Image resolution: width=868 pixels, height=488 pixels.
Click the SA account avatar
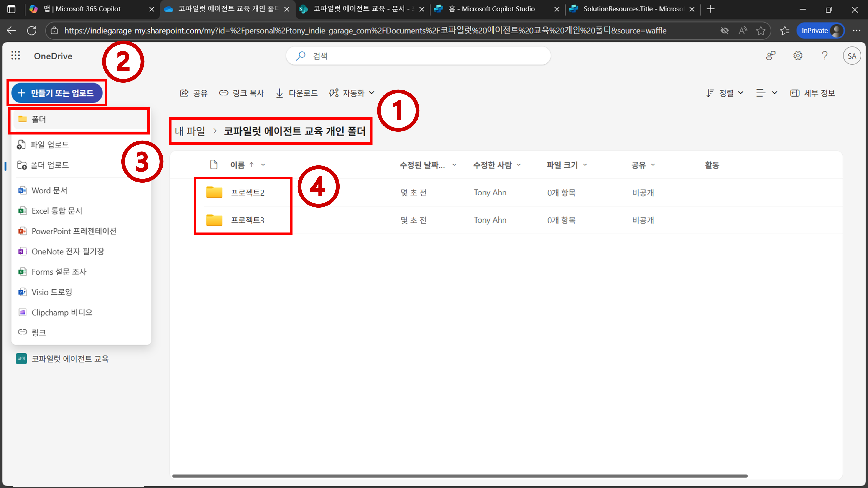point(852,56)
